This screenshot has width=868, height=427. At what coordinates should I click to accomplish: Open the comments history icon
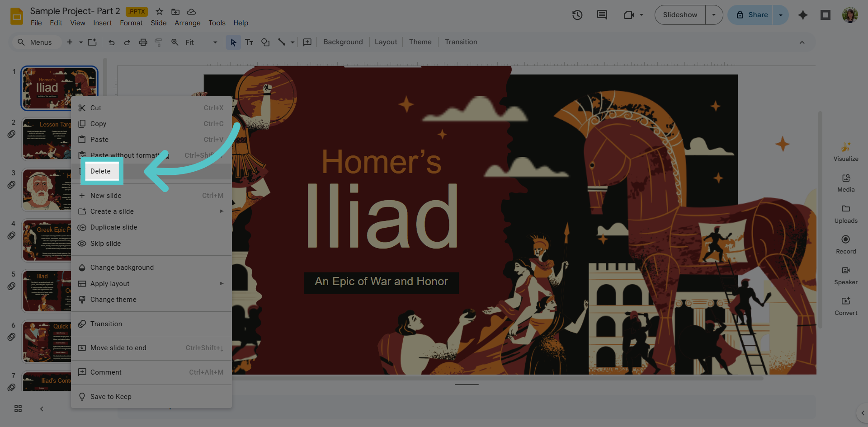[x=602, y=15]
